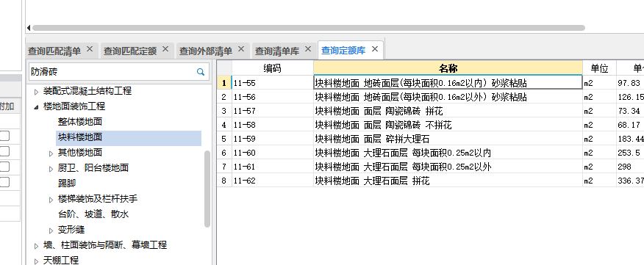Click the 名称 column header
This screenshot has height=265, width=644.
coord(448,68)
